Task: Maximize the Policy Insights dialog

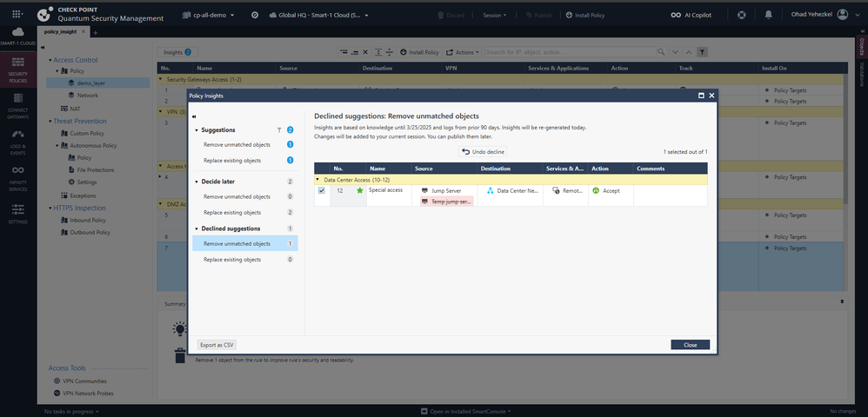Action: (x=701, y=96)
